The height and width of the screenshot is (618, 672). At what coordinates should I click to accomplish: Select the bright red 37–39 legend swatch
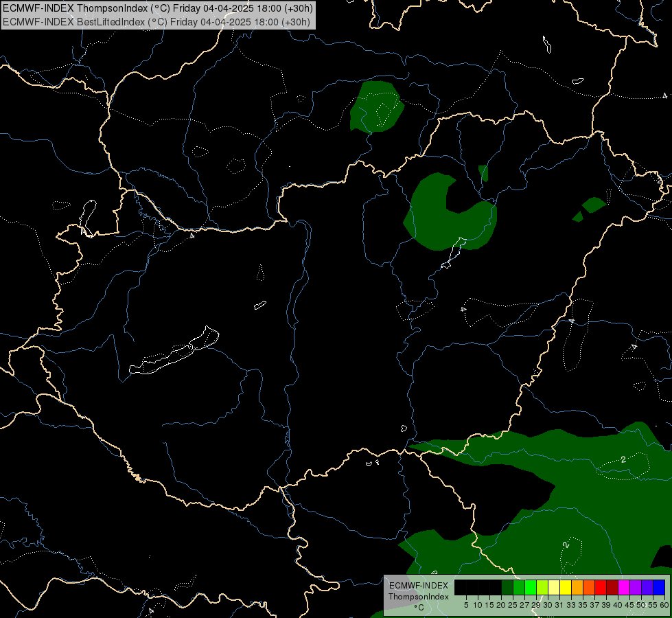(x=601, y=587)
